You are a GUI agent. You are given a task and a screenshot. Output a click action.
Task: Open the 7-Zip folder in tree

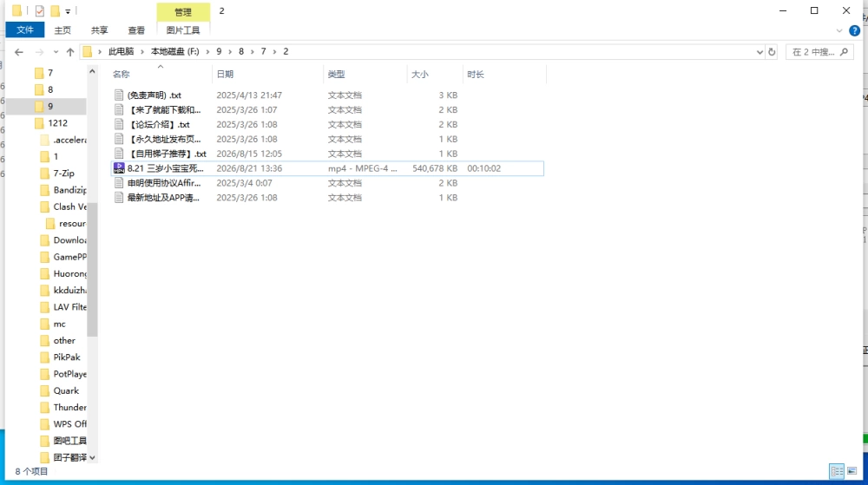coord(63,174)
